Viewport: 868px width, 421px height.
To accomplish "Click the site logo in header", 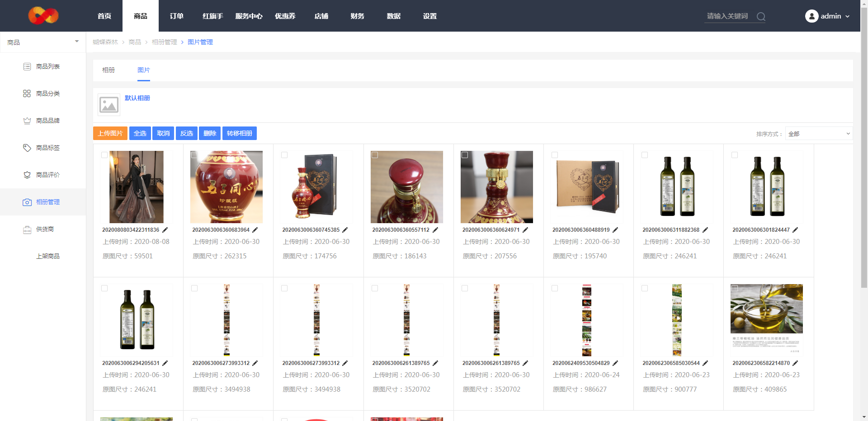I will [43, 16].
